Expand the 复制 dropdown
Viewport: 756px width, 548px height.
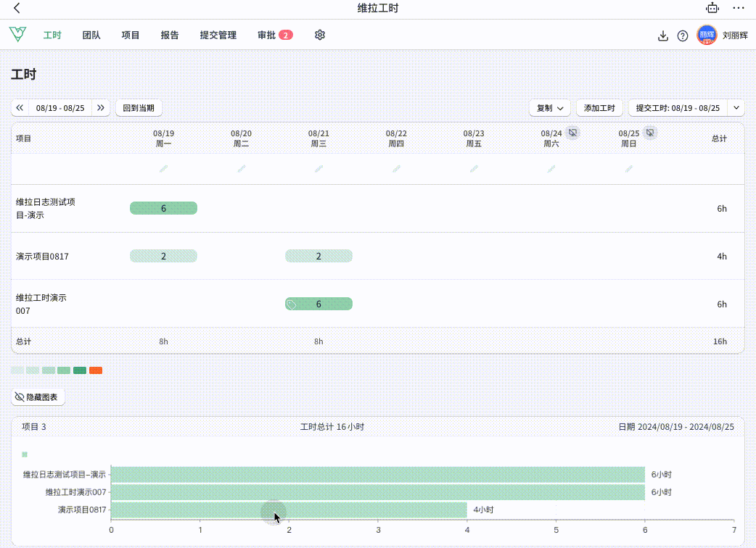coord(549,108)
